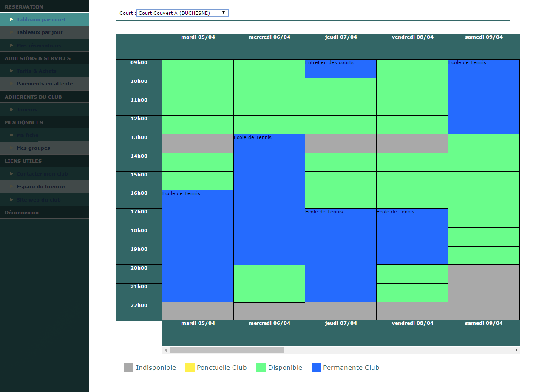Click arrow bullet next to Ma fiche
The width and height of the screenshot is (536, 392).
(x=12, y=135)
